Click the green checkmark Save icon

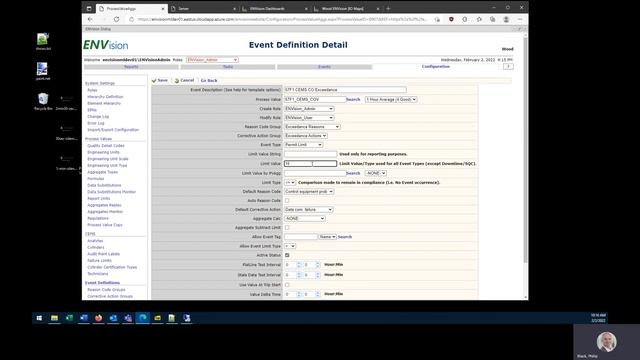[x=154, y=80]
